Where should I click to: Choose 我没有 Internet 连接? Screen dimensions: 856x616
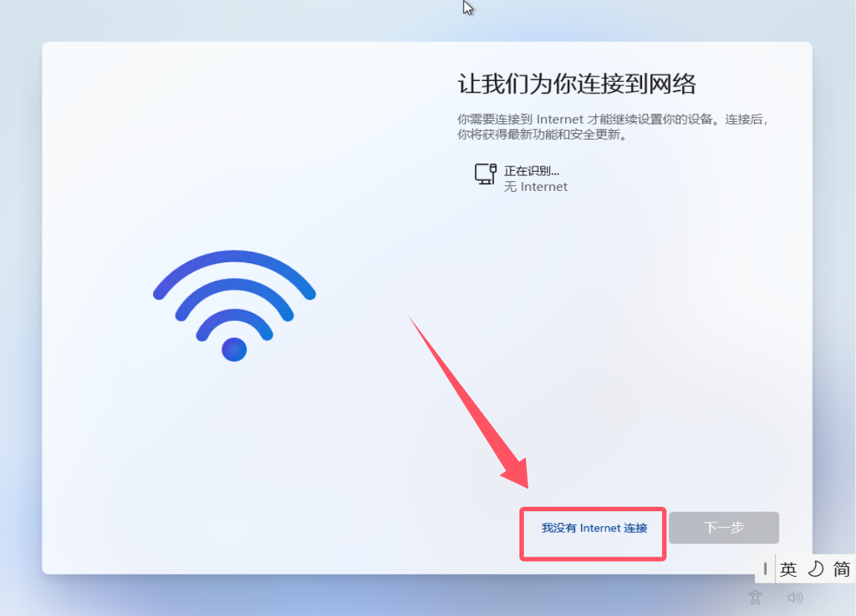(x=594, y=528)
